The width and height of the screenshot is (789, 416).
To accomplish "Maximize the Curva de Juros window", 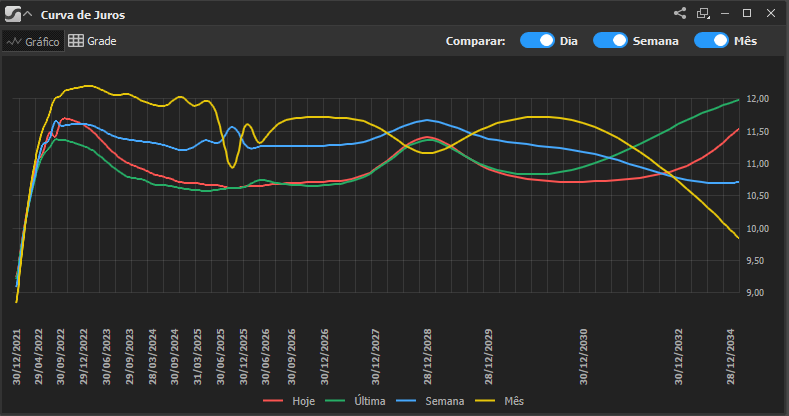I will [747, 14].
